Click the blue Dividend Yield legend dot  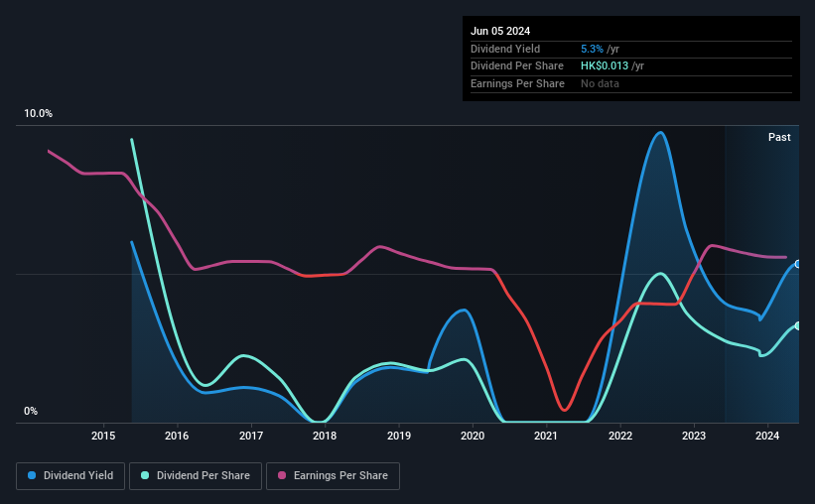[32, 475]
